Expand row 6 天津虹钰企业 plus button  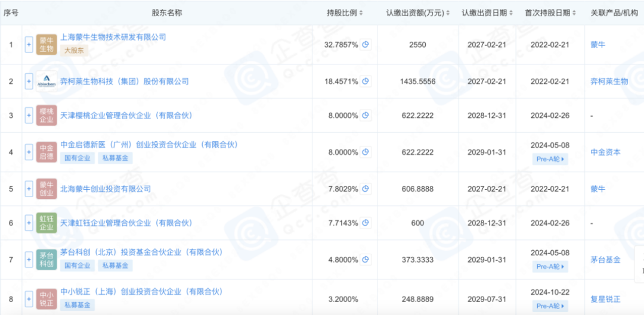point(29,223)
